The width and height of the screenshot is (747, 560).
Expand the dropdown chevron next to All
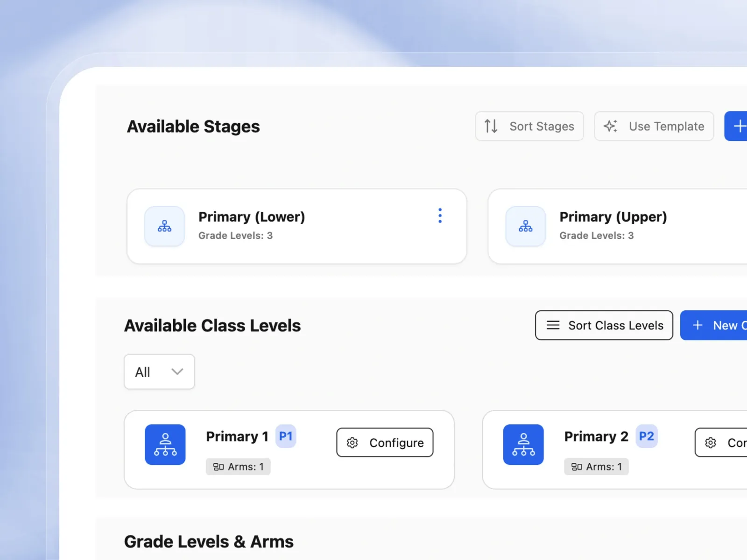(177, 371)
